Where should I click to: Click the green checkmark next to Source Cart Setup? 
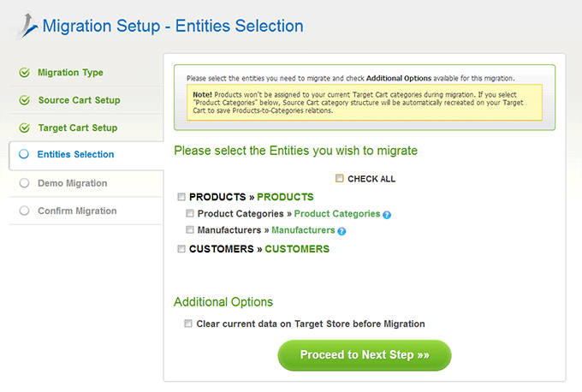click(25, 100)
